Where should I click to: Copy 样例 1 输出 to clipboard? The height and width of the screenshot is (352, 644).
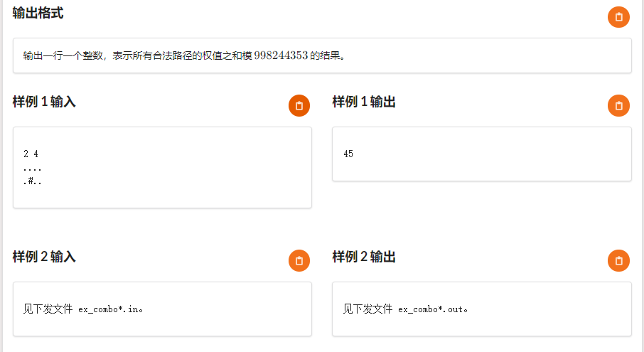click(x=618, y=105)
